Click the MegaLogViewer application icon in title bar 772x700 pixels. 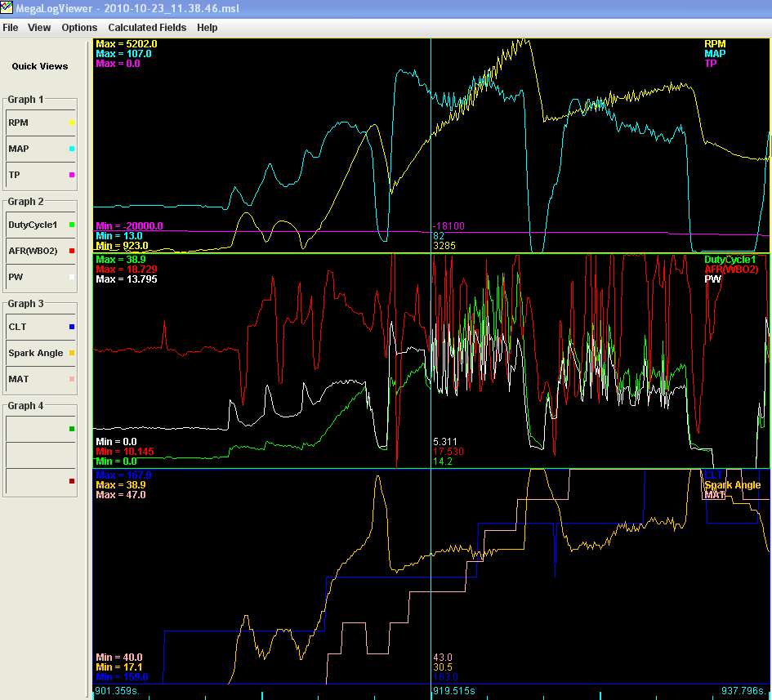pos(8,8)
